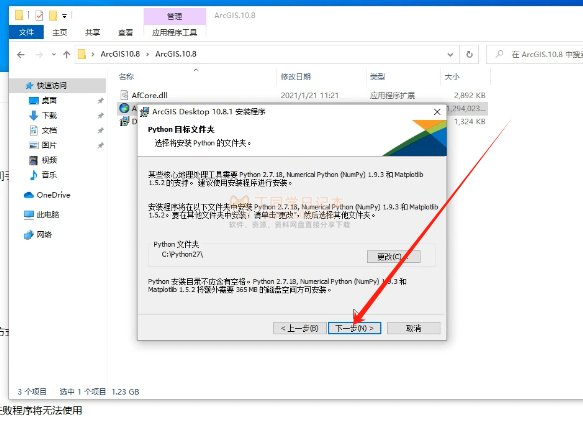583x426 pixels.
Task: Click Next button in installer
Action: pos(354,328)
